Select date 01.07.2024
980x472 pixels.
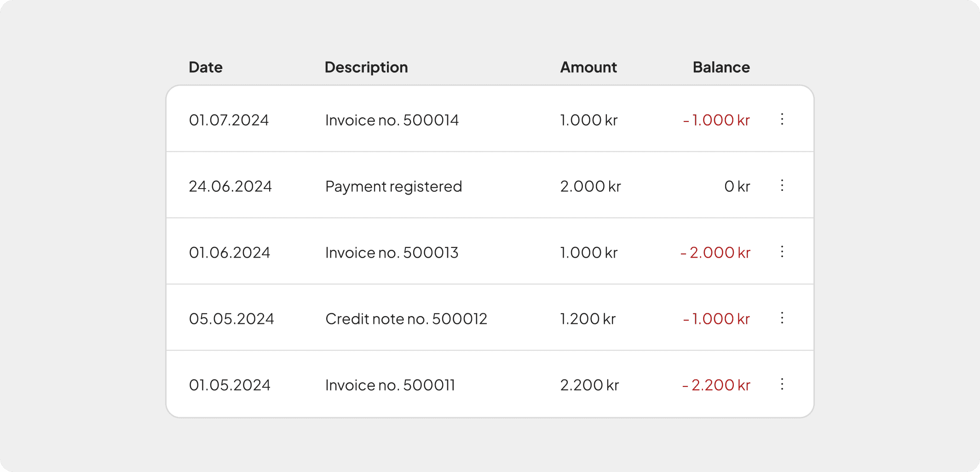tap(229, 120)
